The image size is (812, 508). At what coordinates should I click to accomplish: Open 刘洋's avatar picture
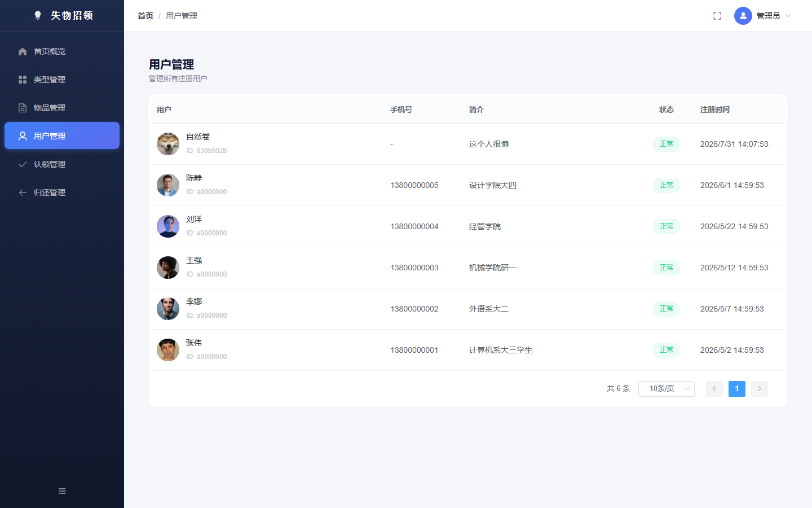click(x=168, y=226)
